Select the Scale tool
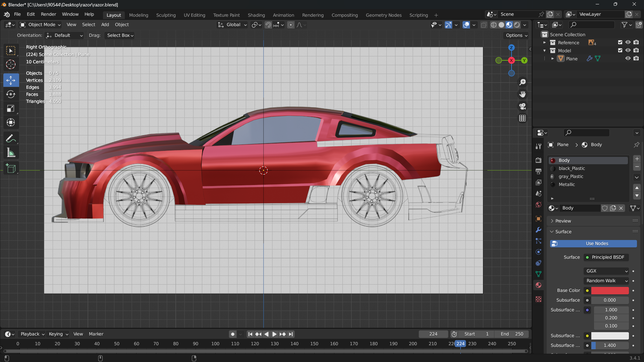 11,108
